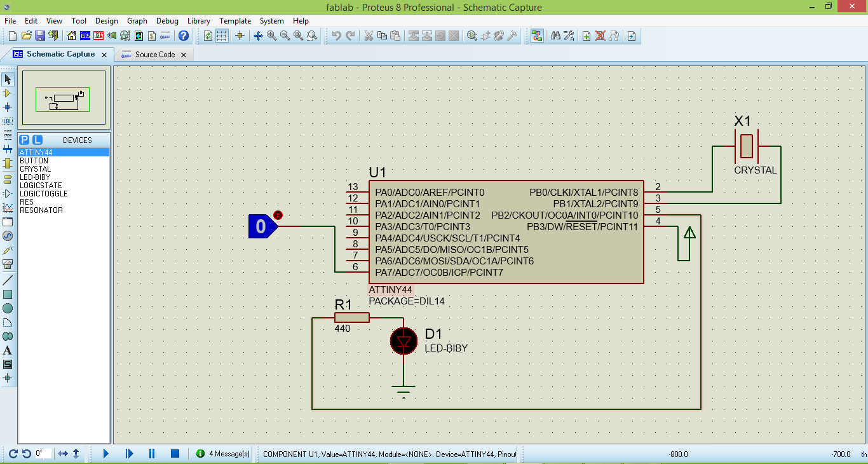Click the Undo arrow icon

337,36
